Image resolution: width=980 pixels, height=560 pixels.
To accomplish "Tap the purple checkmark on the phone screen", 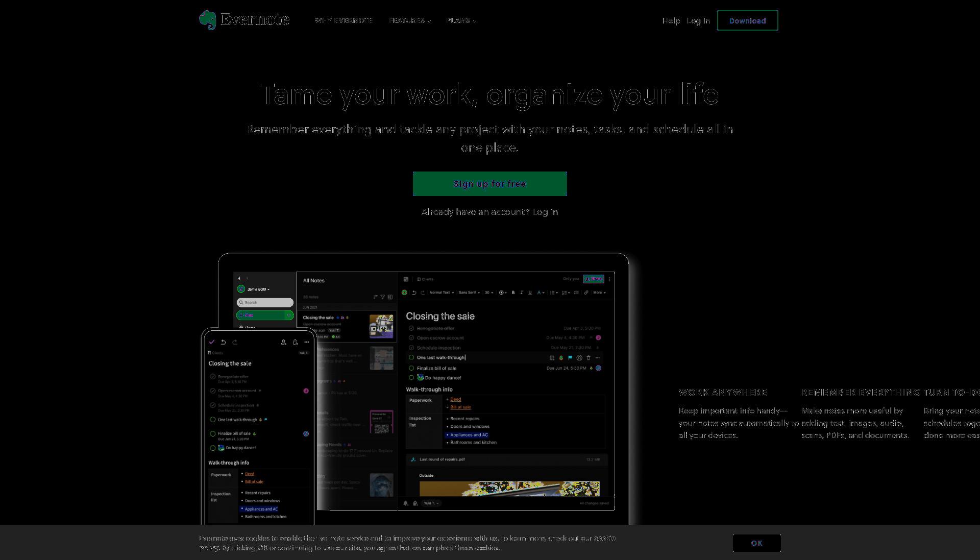I will point(212,342).
